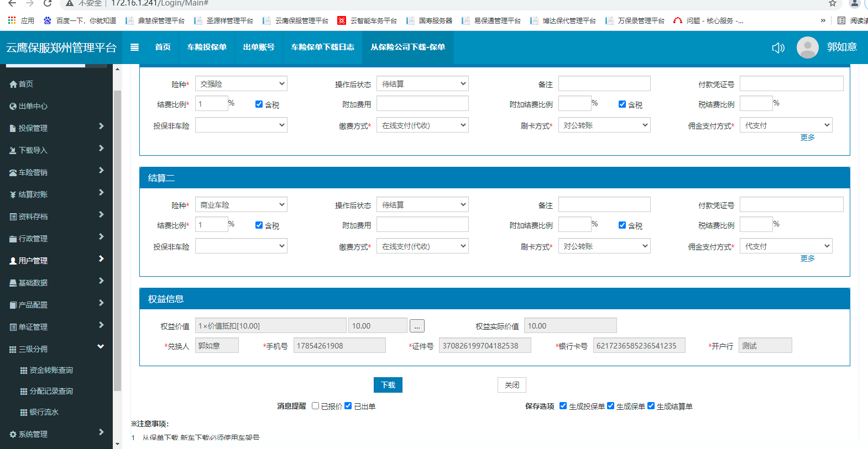The width and height of the screenshot is (868, 449).
Task: Click the blue 下载 button
Action: 388,385
